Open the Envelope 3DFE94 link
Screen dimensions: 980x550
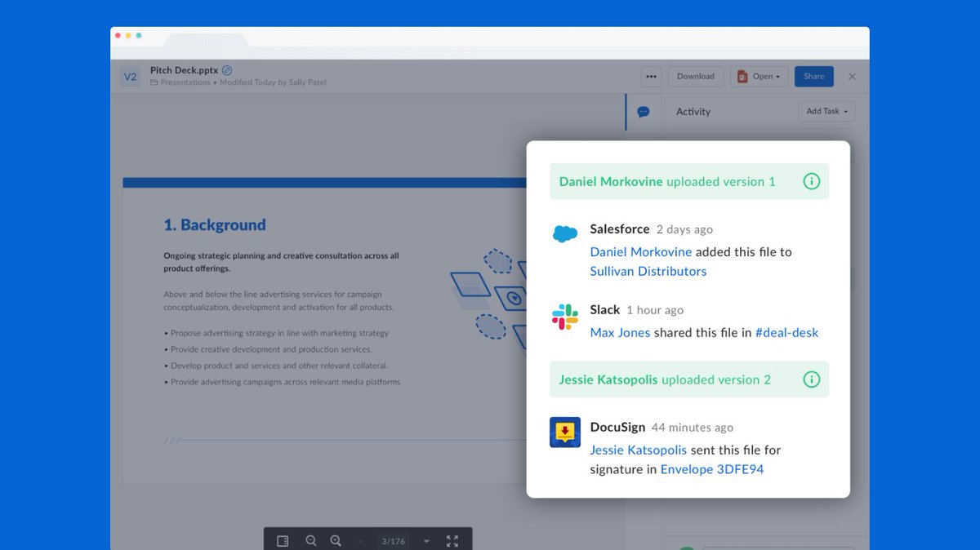712,469
